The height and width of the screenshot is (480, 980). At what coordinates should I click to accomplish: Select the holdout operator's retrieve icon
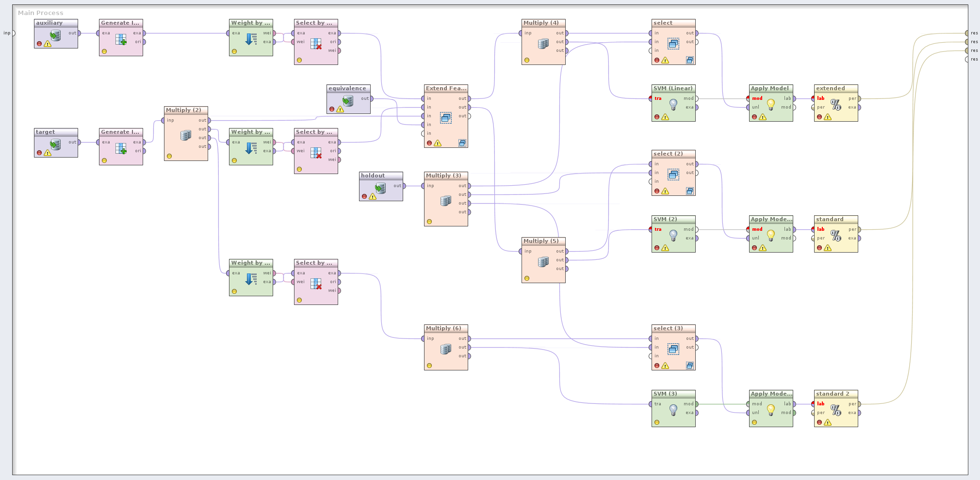380,188
